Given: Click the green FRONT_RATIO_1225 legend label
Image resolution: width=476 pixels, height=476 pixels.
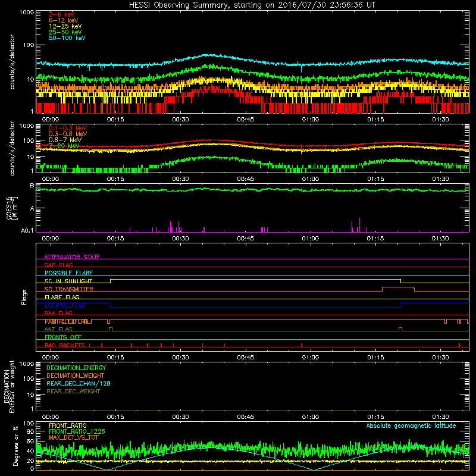Looking at the screenshot, I should pos(77,431).
